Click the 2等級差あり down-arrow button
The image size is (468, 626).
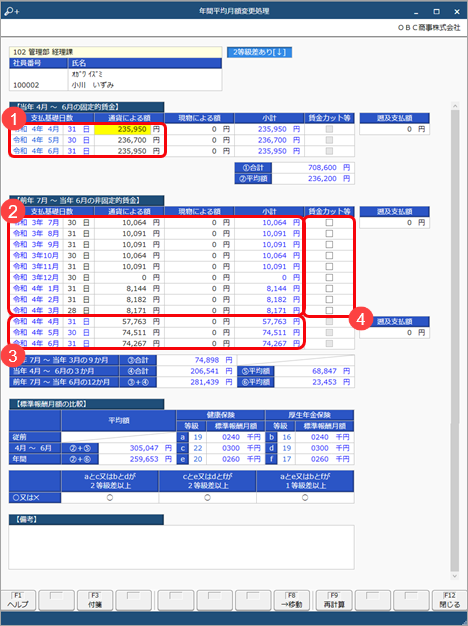[259, 52]
